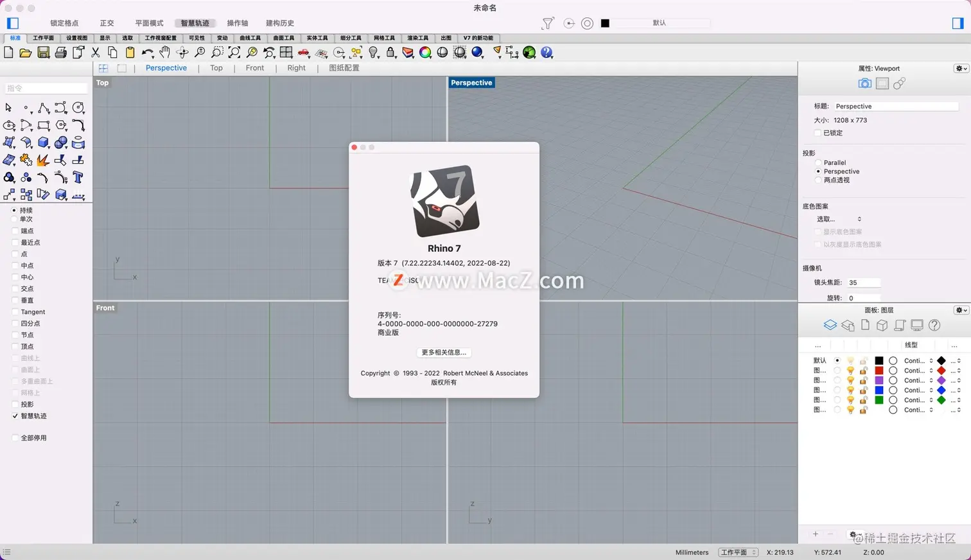
Task: Check the 已锁定 checkbox
Action: [x=818, y=133]
